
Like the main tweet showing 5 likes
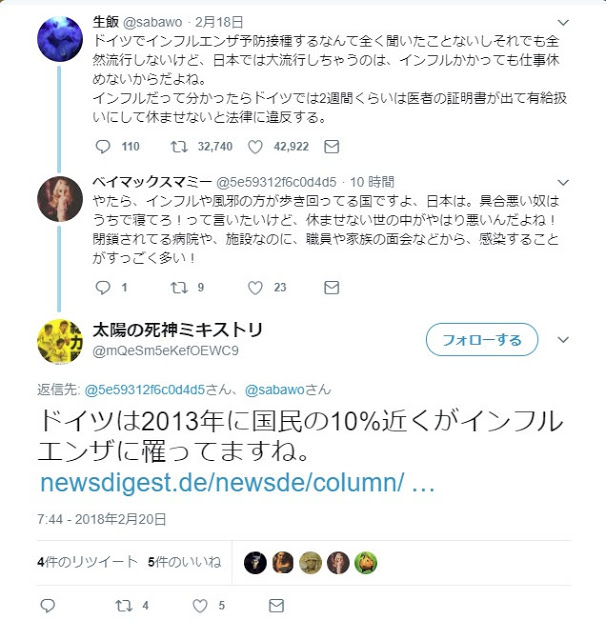point(200,606)
